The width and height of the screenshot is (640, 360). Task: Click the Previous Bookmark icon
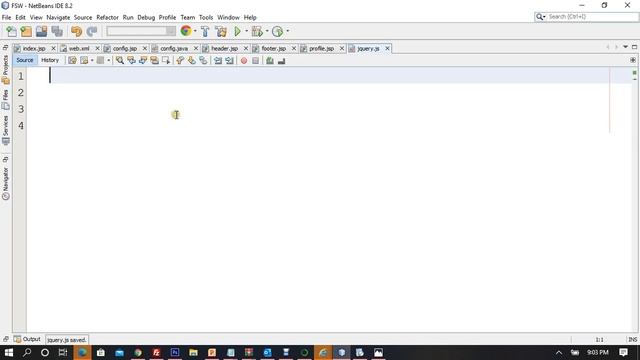click(180, 61)
